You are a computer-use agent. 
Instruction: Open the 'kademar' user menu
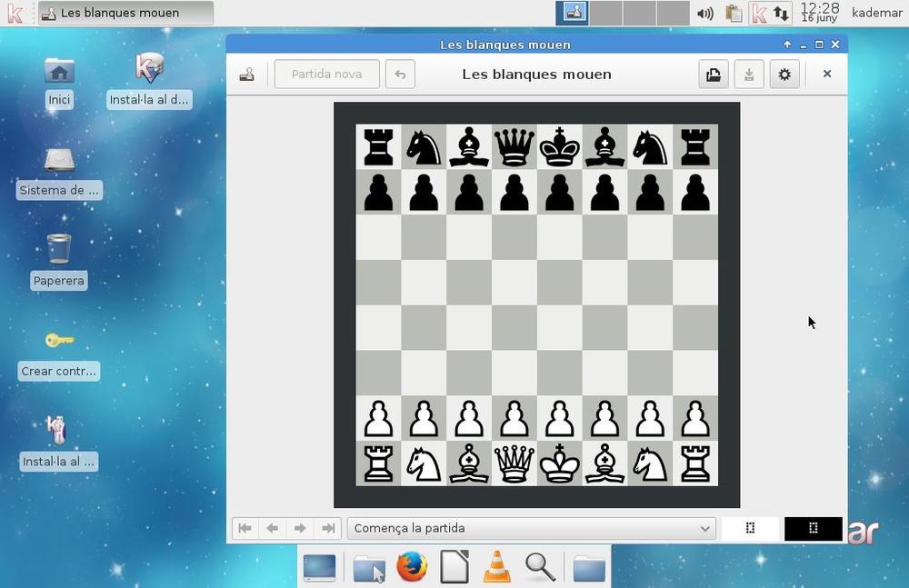click(x=876, y=13)
